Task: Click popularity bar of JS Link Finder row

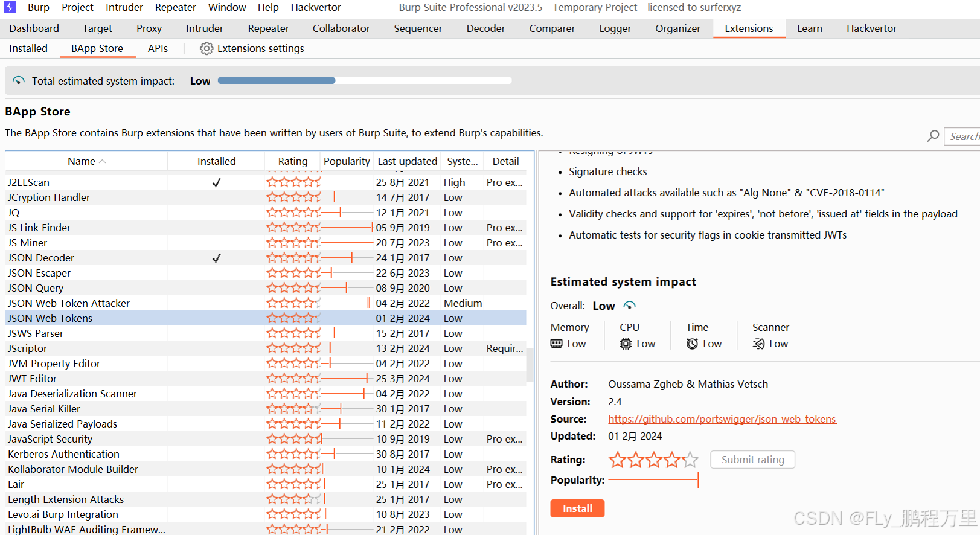Action: [x=347, y=228]
